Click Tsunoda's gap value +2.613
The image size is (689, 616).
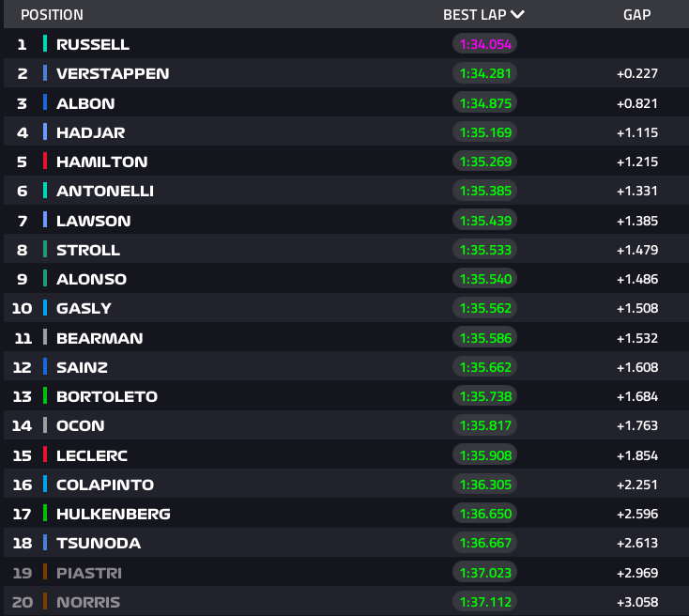pyautogui.click(x=636, y=543)
